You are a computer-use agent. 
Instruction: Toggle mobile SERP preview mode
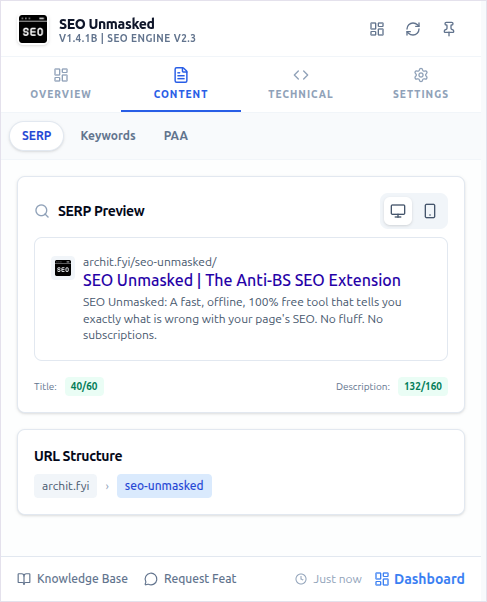(x=430, y=211)
